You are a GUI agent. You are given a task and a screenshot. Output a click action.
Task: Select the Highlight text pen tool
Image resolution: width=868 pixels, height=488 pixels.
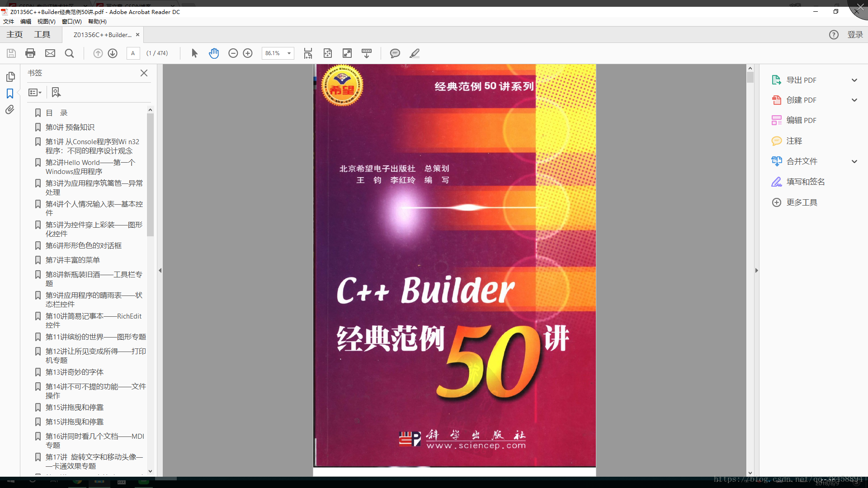pyautogui.click(x=415, y=53)
